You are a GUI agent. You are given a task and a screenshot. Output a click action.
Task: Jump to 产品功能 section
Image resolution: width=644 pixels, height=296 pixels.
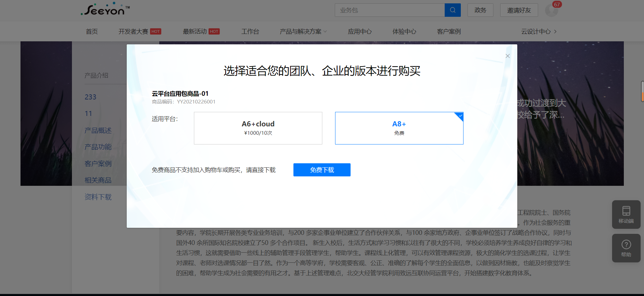[x=98, y=147]
